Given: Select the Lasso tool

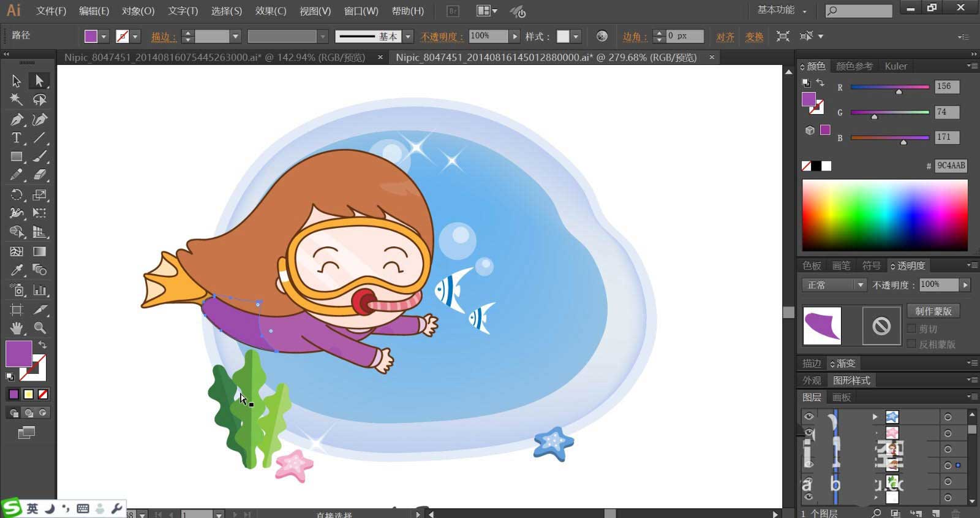Looking at the screenshot, I should [x=39, y=99].
